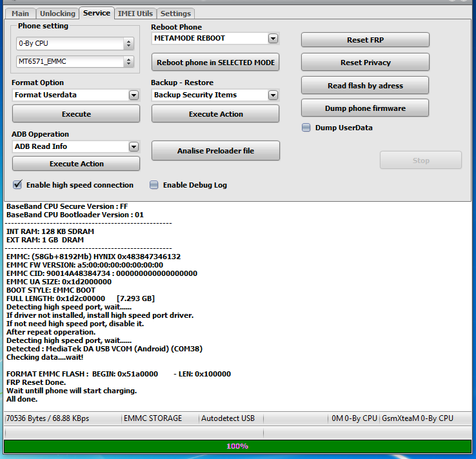Image resolution: width=476 pixels, height=459 pixels.
Task: Expand the METAMODE REBOOT dropdown arrow
Action: (x=273, y=39)
